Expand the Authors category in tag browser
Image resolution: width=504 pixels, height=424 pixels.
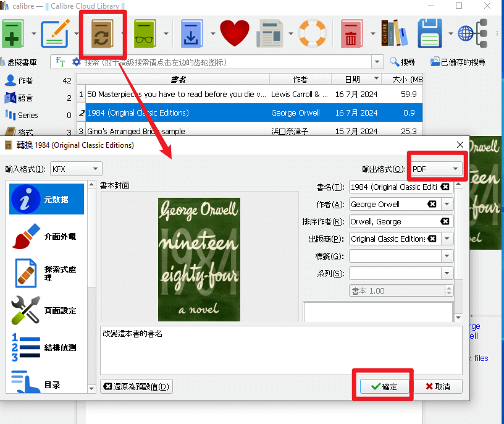(38, 80)
